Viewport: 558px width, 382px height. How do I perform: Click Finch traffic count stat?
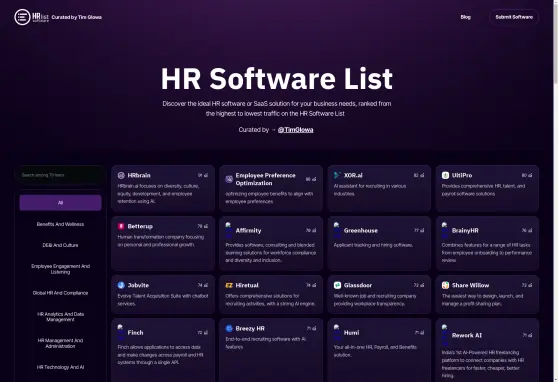[203, 333]
